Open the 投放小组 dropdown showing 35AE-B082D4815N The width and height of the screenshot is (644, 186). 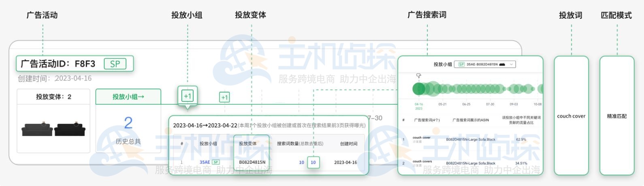(485, 64)
